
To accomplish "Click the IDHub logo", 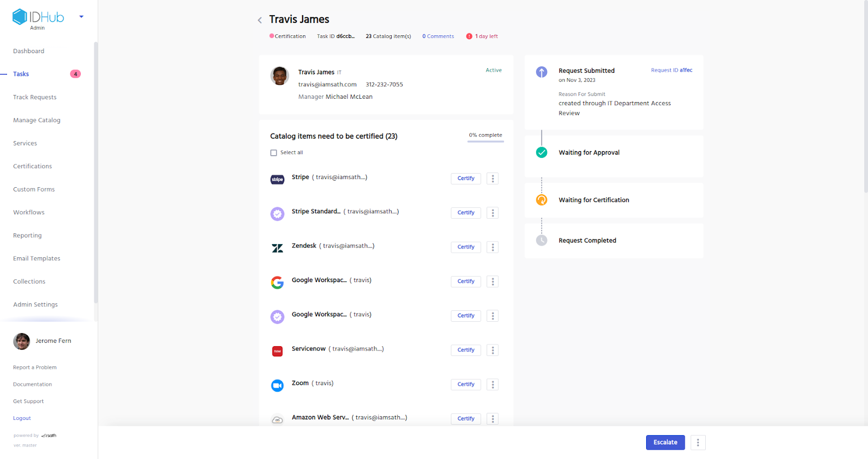I will pyautogui.click(x=38, y=17).
